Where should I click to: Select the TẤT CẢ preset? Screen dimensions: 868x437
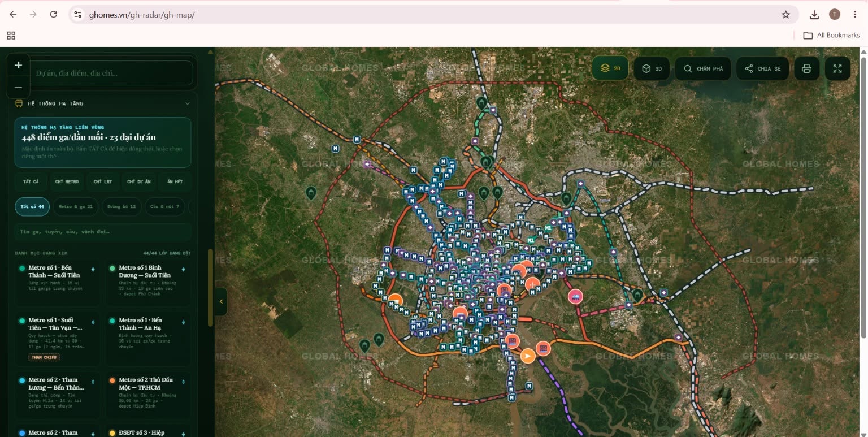coord(31,181)
